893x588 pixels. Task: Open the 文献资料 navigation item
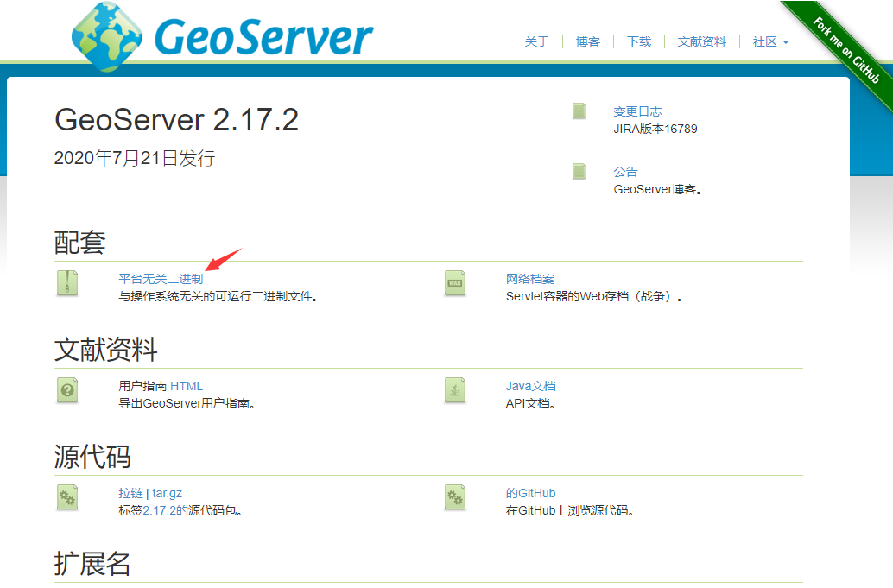[x=701, y=41]
